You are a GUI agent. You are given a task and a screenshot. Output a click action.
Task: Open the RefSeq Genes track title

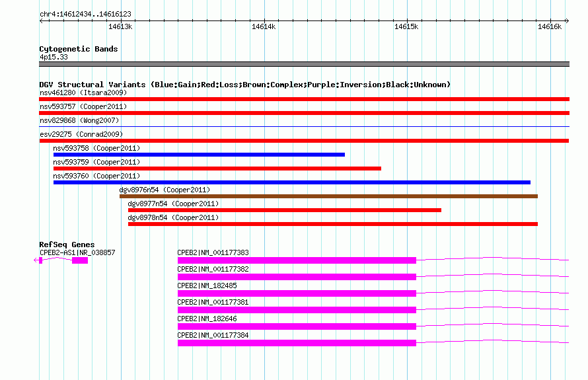tap(67, 245)
